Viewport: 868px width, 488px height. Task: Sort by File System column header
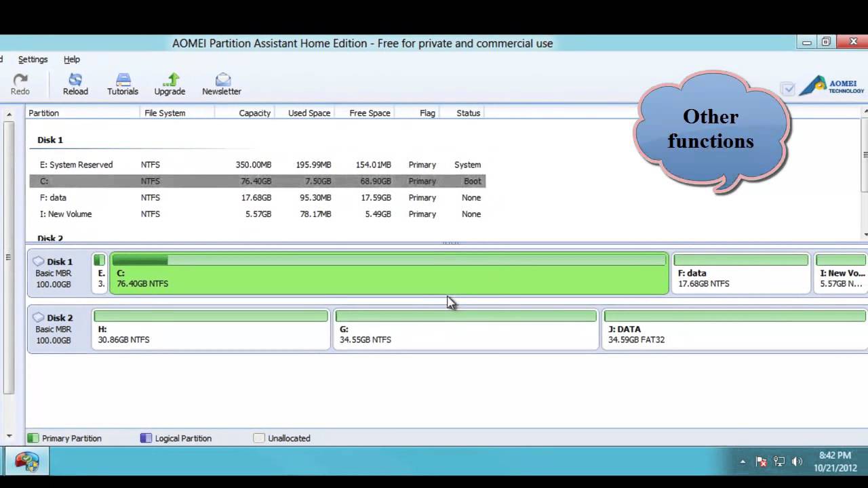178,113
